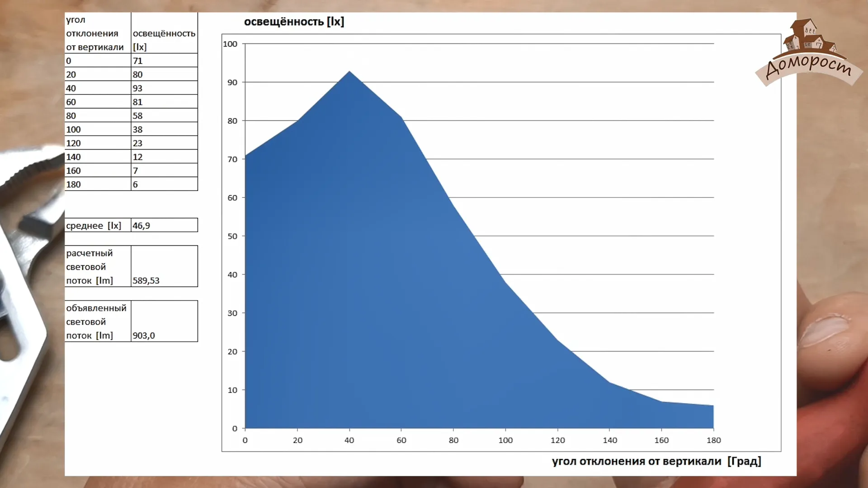
Task: Click the среднее [lx] label cell
Action: tap(98, 225)
